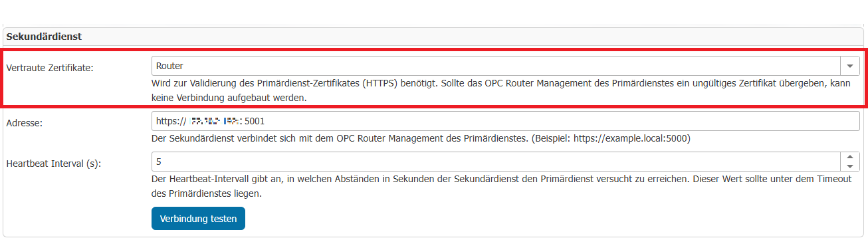Select the Router certificate combo box
The height and width of the screenshot is (240, 868).
click(x=506, y=66)
